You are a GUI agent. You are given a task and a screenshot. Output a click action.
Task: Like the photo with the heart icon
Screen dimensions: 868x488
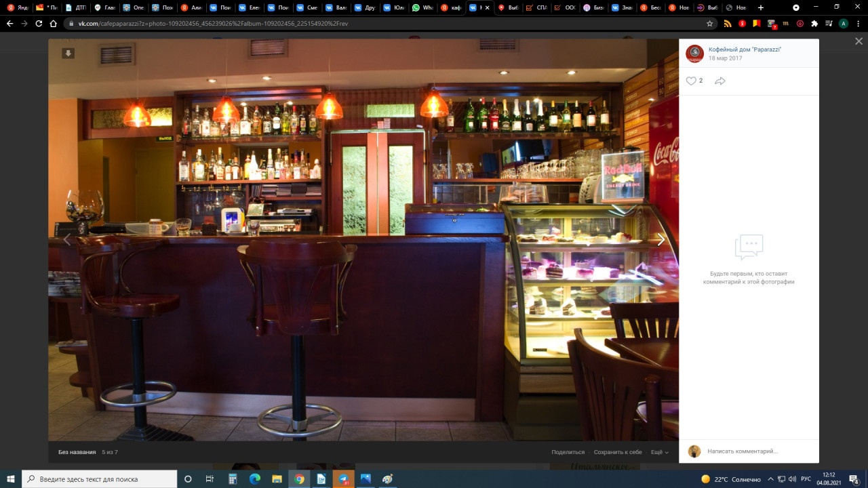691,81
